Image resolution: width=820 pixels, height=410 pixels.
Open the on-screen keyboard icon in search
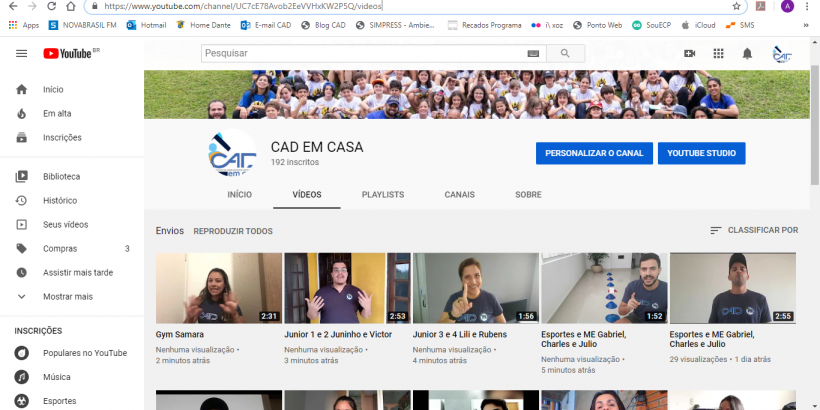click(533, 53)
